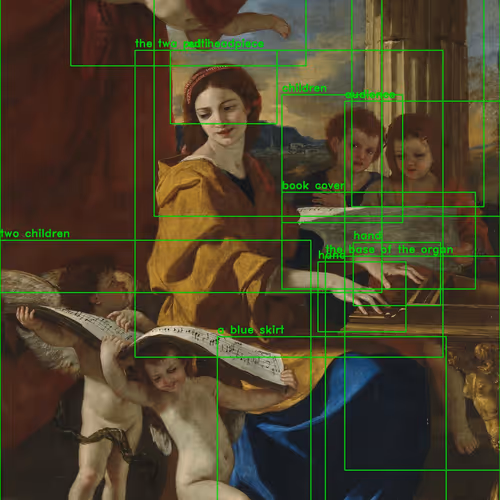Click the woman's red beaded headband
This screenshot has width=500, height=500.
pyautogui.click(x=202, y=80)
